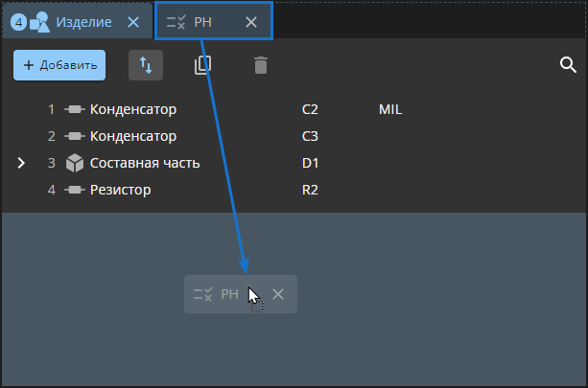The image size is (588, 388).
Task: Select the Конденсатор C3 row
Action: point(294,136)
